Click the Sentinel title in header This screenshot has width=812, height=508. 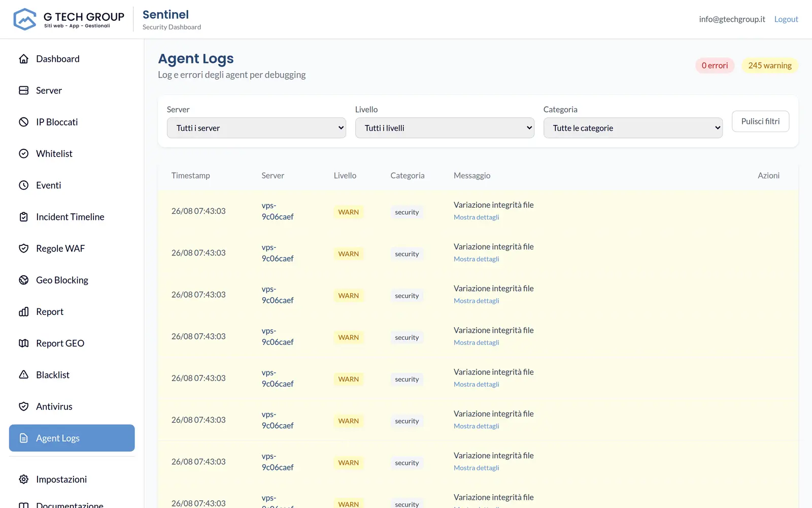point(165,15)
